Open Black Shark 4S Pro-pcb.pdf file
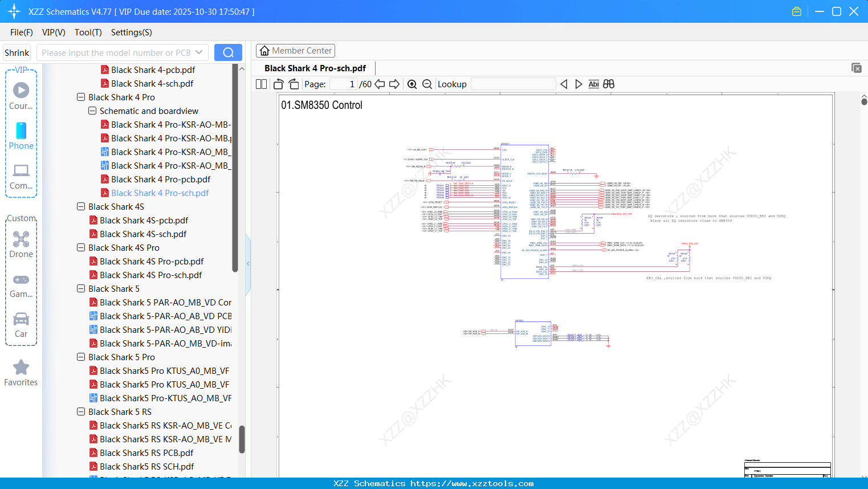868x489 pixels. click(152, 262)
